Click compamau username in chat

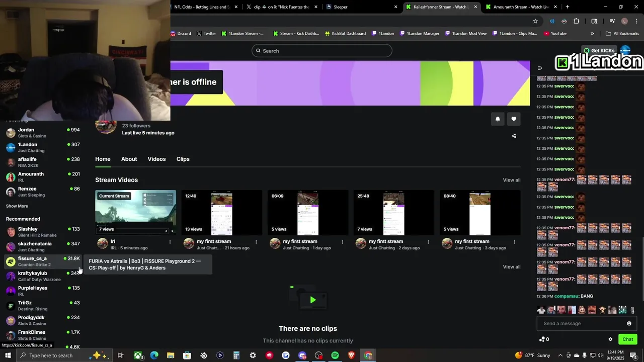(x=567, y=297)
